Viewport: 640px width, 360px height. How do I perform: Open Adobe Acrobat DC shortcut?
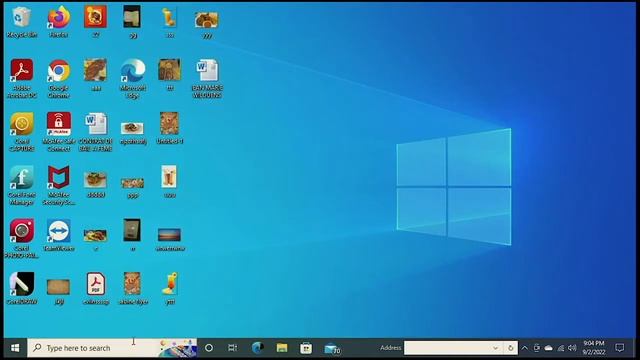click(x=22, y=78)
